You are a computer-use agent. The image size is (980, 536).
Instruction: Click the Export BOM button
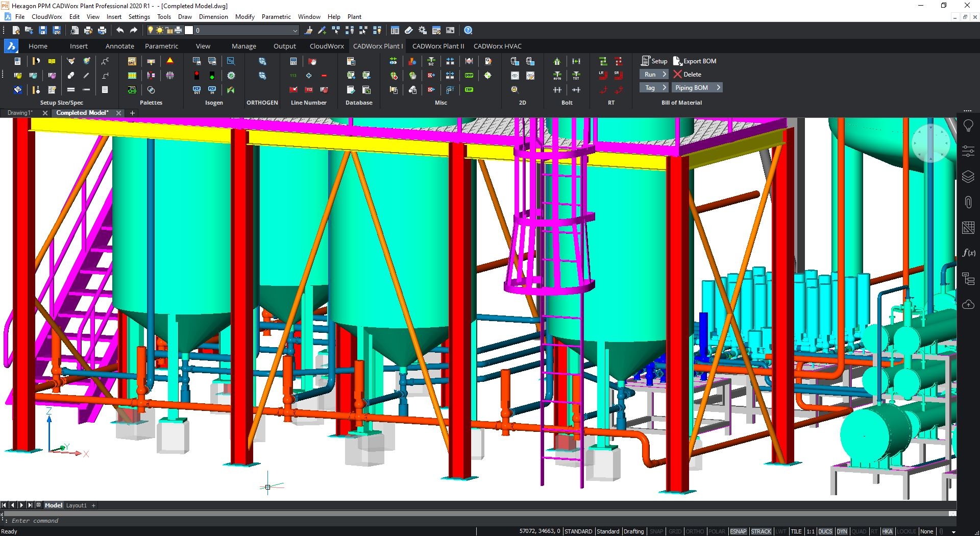[x=695, y=61]
